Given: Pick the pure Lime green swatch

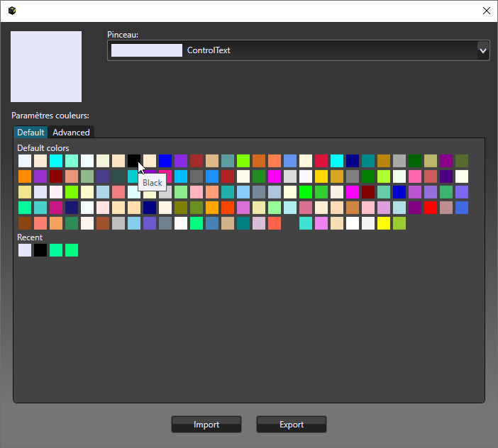Looking at the screenshot, I should 306,192.
